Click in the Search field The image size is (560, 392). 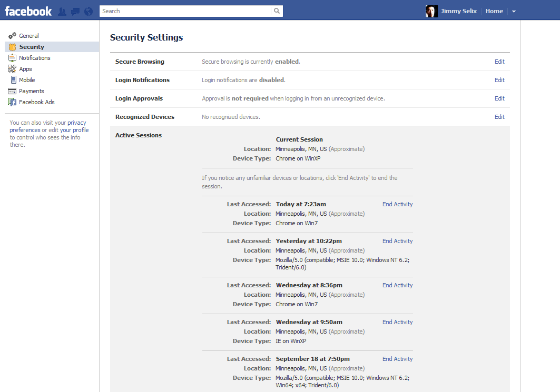tap(185, 11)
